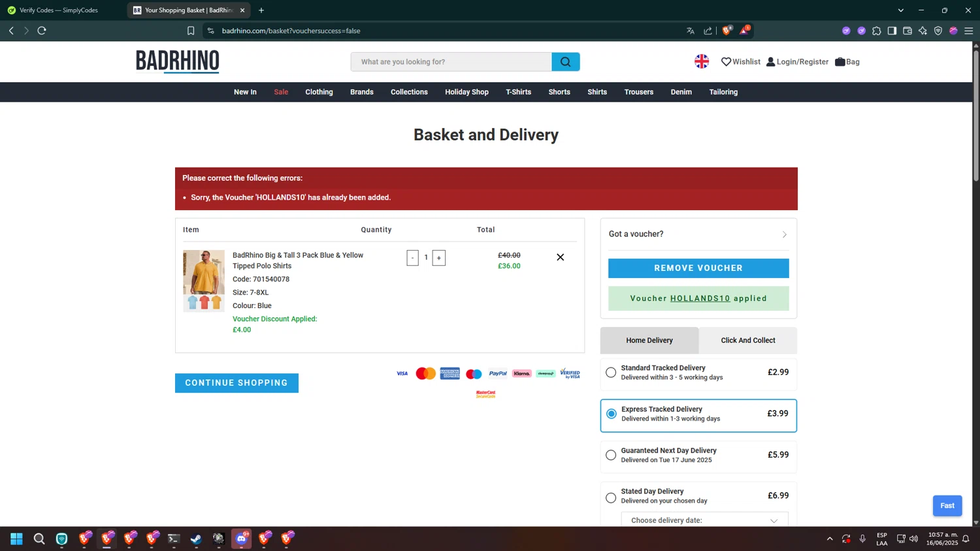Toggle the browser sidebar panel icon
Viewport: 980px width, 551px height.
pyautogui.click(x=892, y=31)
